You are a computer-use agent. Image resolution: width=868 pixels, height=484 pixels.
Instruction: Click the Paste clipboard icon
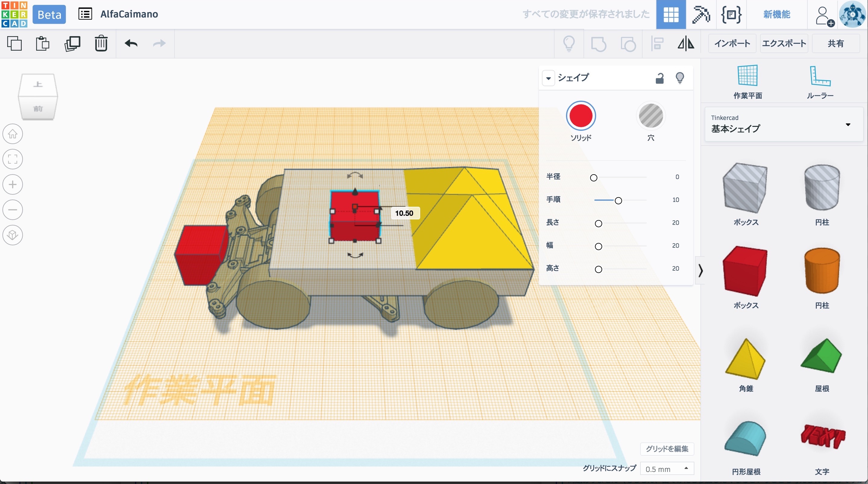pos(42,43)
